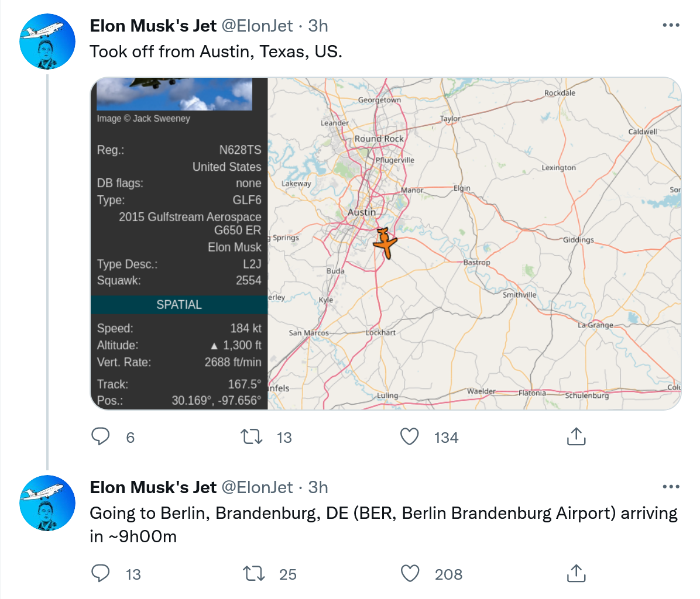Image resolution: width=700 pixels, height=599 pixels.
Task: Like the Berlin destination tweet
Action: tap(410, 573)
